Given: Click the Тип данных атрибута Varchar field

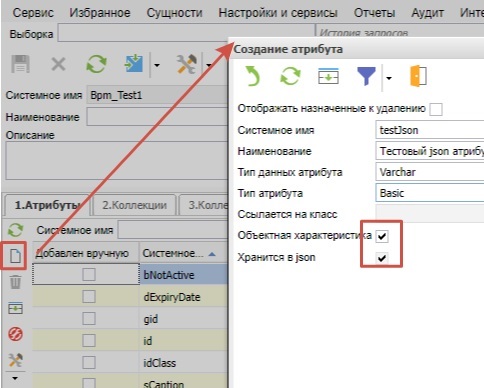Looking at the screenshot, I should [x=430, y=172].
